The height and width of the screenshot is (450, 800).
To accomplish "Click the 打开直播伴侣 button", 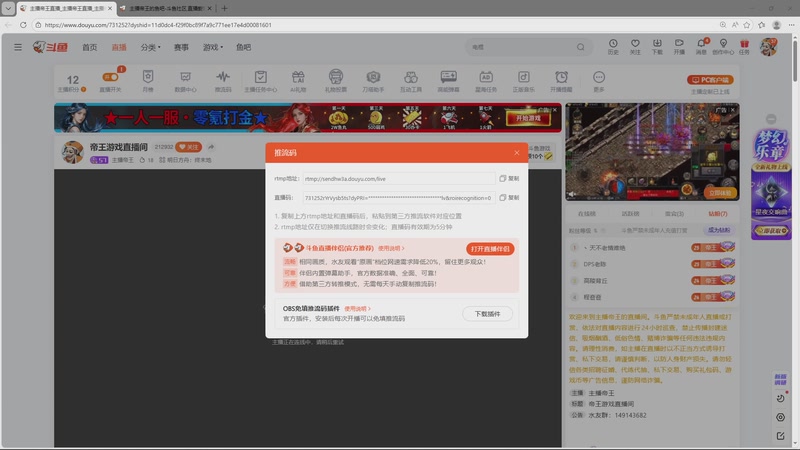I will (x=490, y=248).
